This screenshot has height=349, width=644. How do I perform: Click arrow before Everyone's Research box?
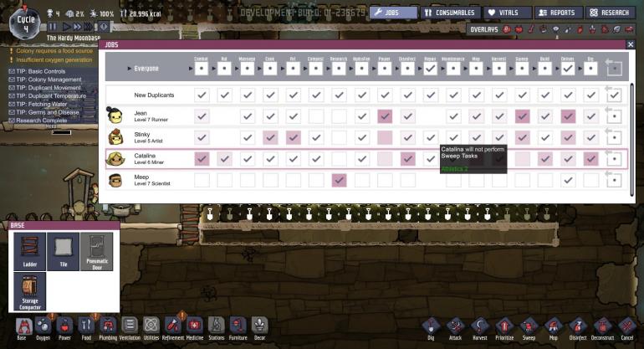328,69
